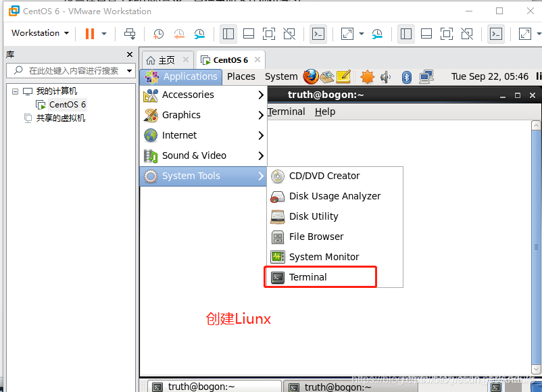Close the truth@bogon terminal window
Image resolution: width=542 pixels, height=392 pixels.
pyautogui.click(x=533, y=95)
